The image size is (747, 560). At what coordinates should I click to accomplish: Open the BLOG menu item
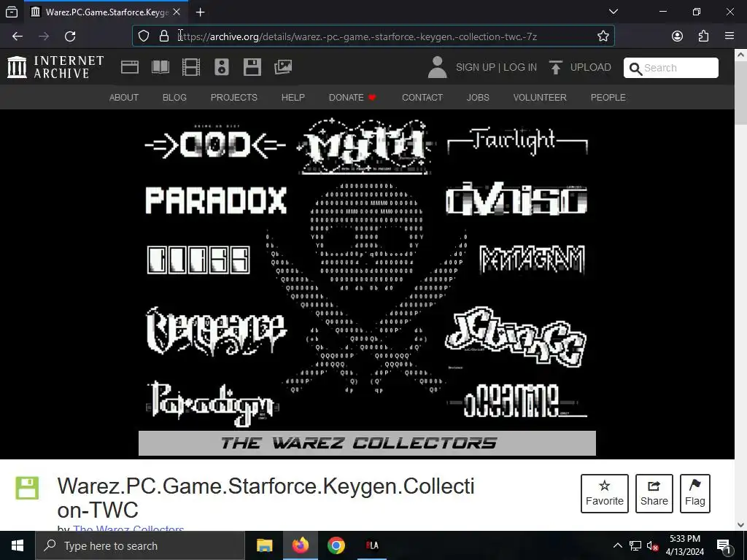point(174,98)
